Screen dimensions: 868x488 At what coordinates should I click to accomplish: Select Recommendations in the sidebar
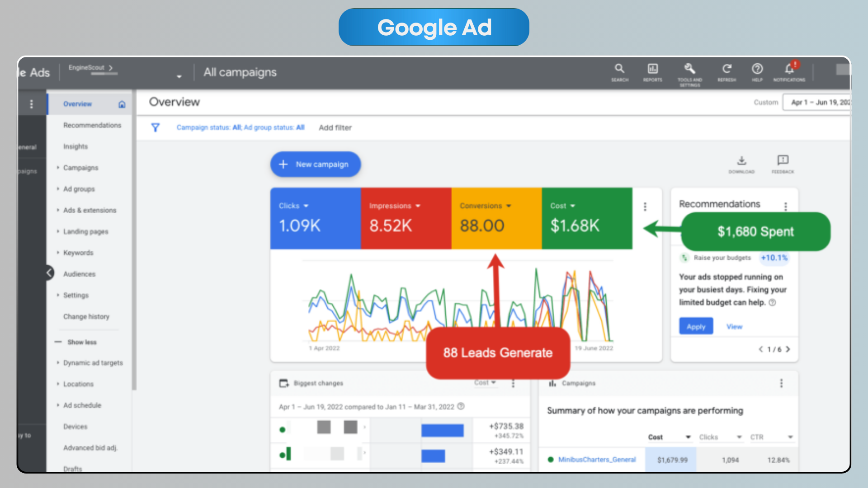click(x=92, y=125)
